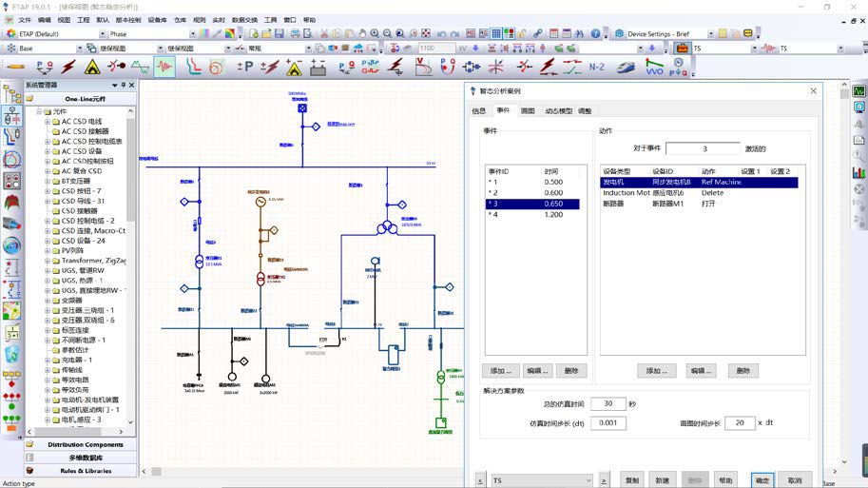This screenshot has width=868, height=488.
Task: Click 添加 button under event list
Action: point(499,370)
